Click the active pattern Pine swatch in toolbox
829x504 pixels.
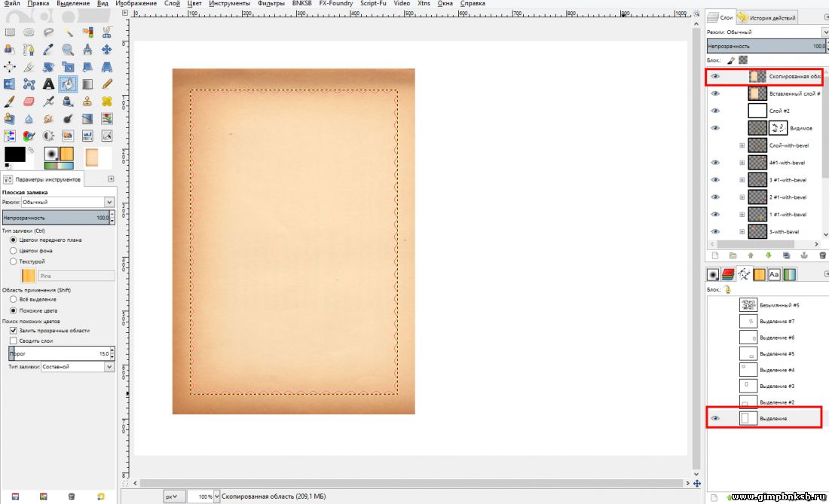click(x=66, y=154)
